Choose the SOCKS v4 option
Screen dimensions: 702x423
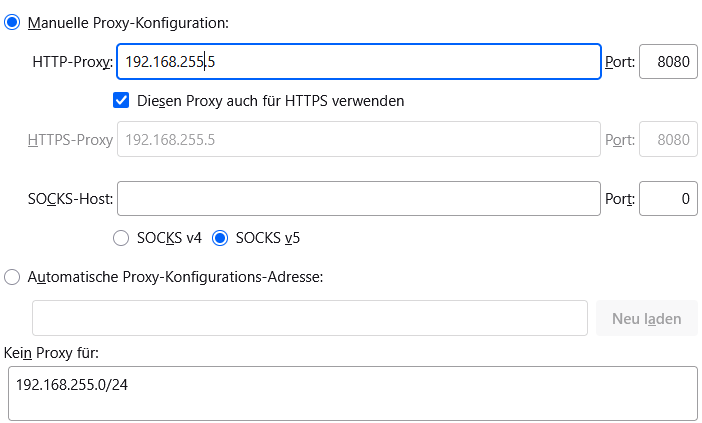click(x=121, y=238)
